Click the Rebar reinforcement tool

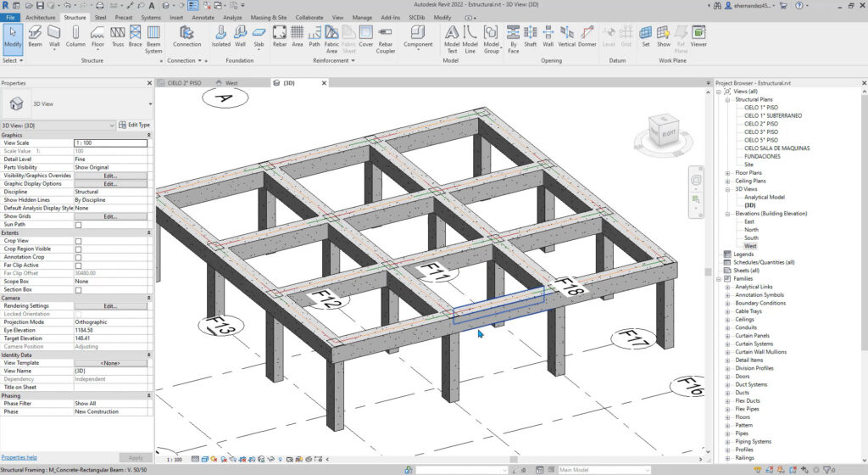(x=278, y=36)
